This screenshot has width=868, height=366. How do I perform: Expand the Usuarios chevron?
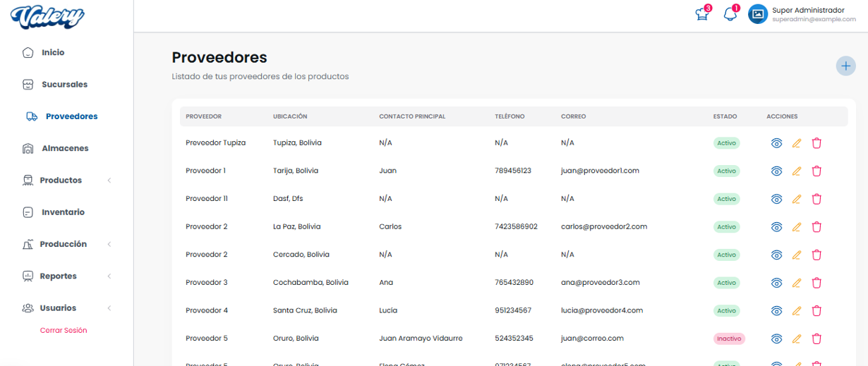pos(109,308)
